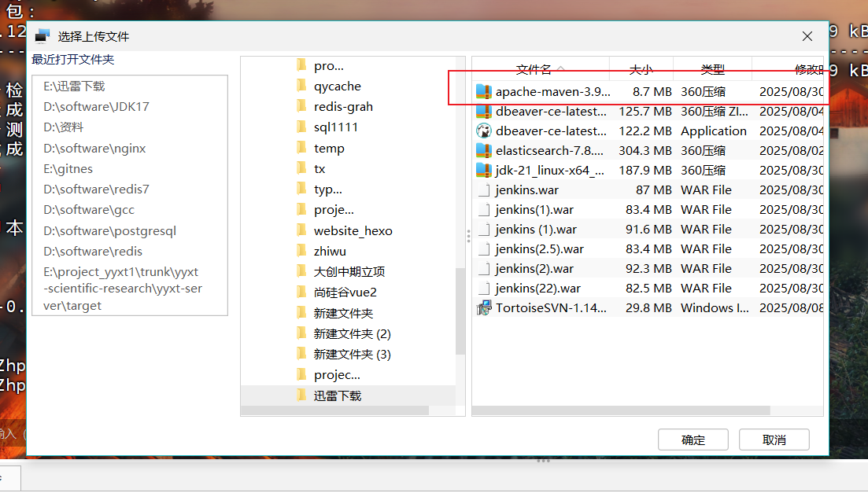Click the 迅雷下载 folder icon
The image size is (868, 493).
point(301,395)
